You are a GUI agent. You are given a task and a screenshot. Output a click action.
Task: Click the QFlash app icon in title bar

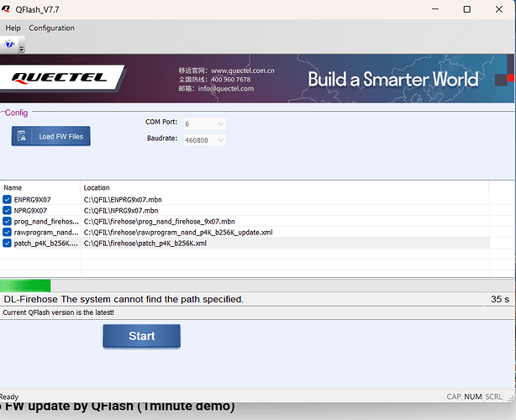[x=8, y=8]
